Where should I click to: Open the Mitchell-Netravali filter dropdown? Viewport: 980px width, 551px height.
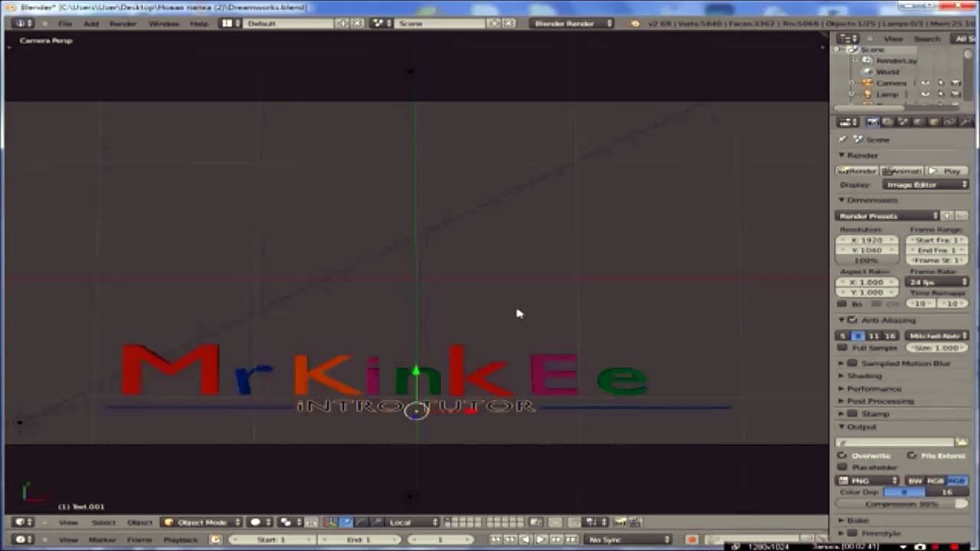(x=938, y=335)
